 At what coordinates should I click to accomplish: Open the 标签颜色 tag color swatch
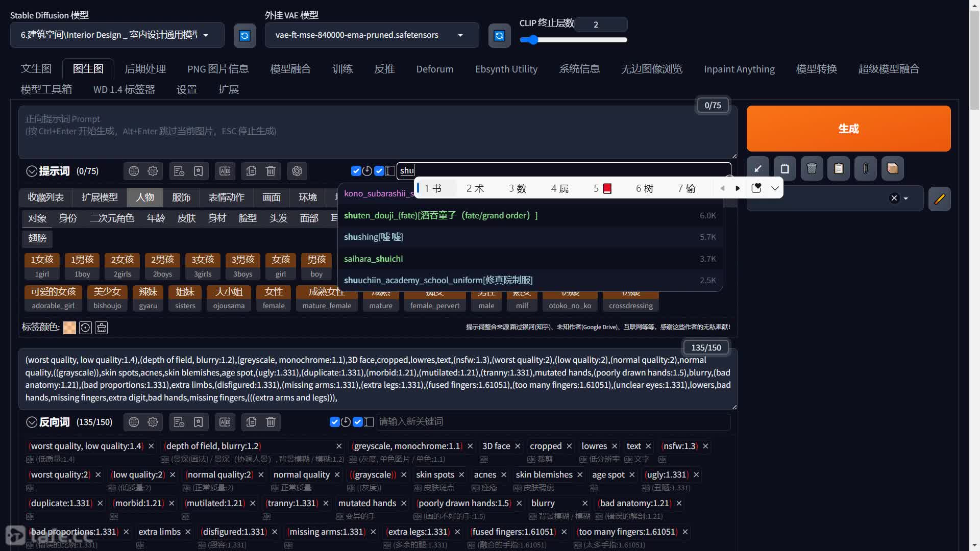(x=69, y=328)
